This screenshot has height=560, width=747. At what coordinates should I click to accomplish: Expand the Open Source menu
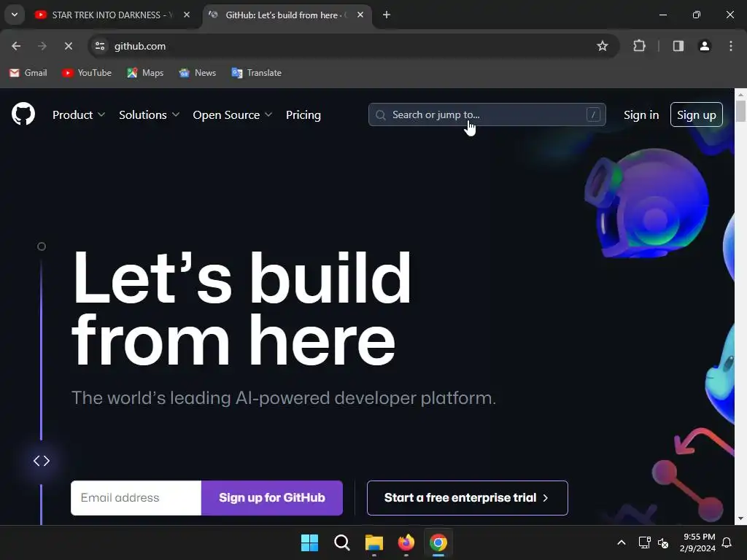[233, 114]
